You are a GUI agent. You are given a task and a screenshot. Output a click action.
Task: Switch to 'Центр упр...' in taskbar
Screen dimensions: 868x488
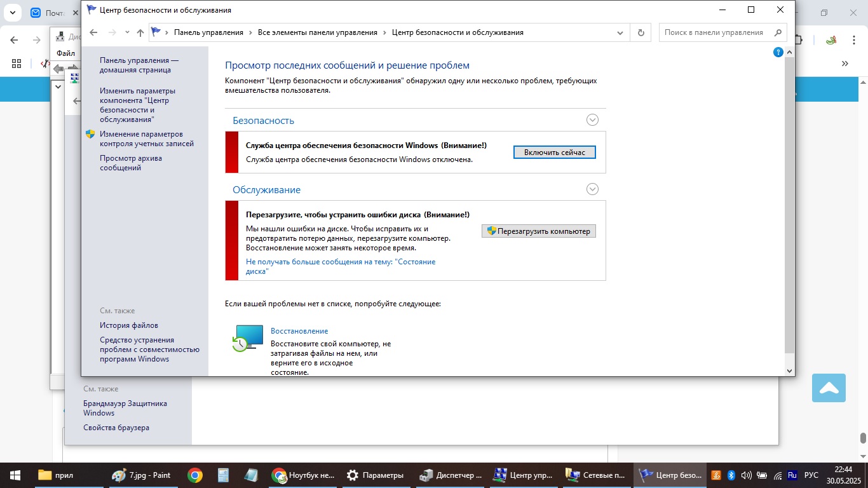tap(524, 475)
